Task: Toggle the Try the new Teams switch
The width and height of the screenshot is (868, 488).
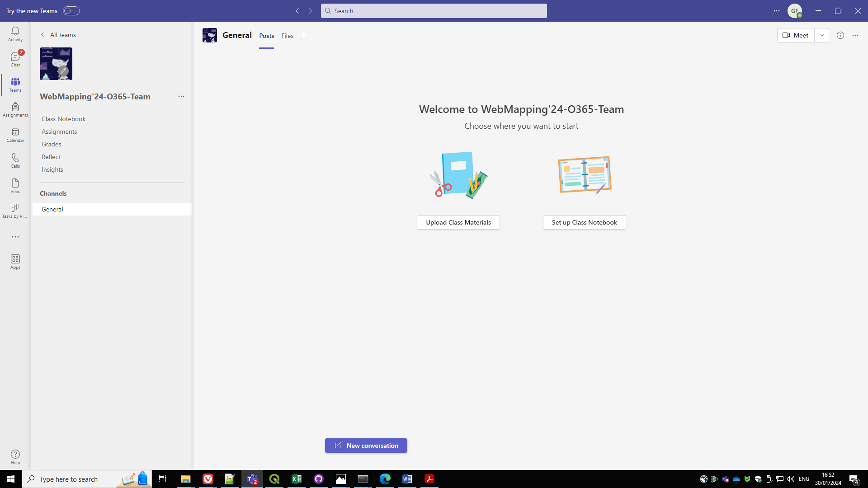Action: click(x=71, y=11)
